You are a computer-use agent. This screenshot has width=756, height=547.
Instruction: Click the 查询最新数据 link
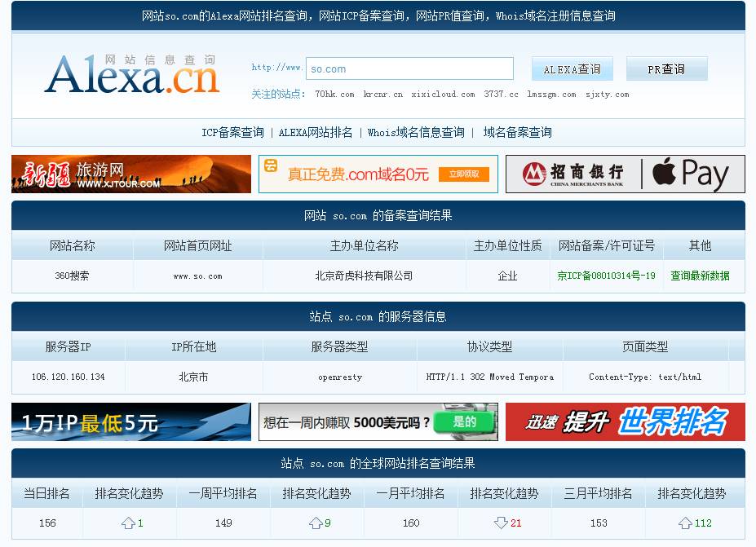click(x=700, y=276)
